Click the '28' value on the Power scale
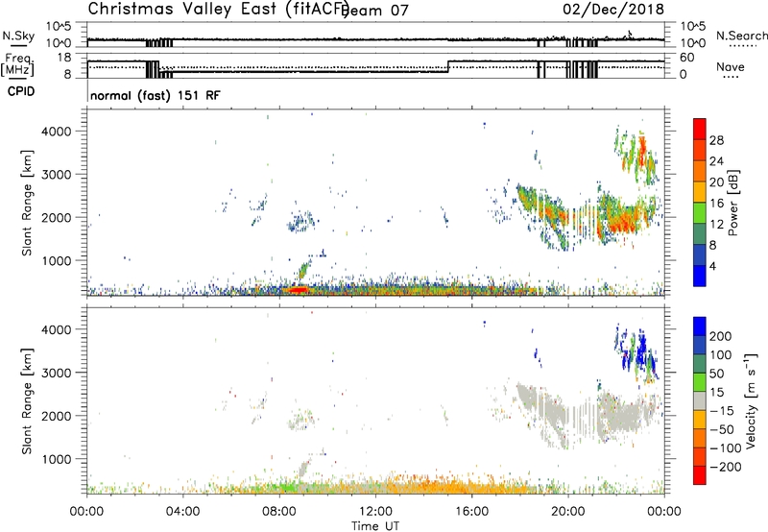This screenshot has height=532, width=768. click(x=716, y=140)
